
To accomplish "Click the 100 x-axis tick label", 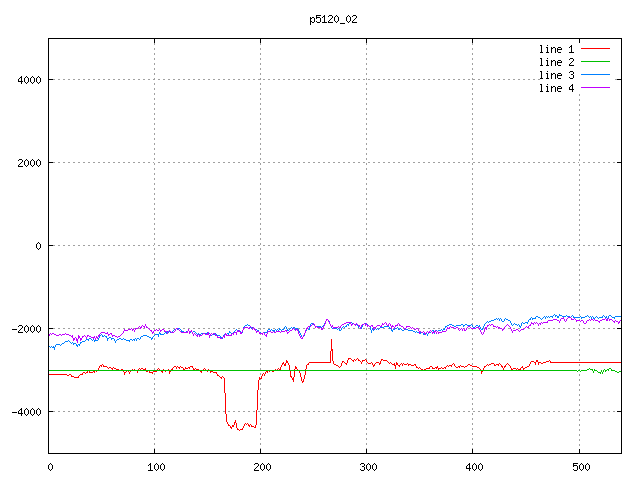I will point(155,466).
